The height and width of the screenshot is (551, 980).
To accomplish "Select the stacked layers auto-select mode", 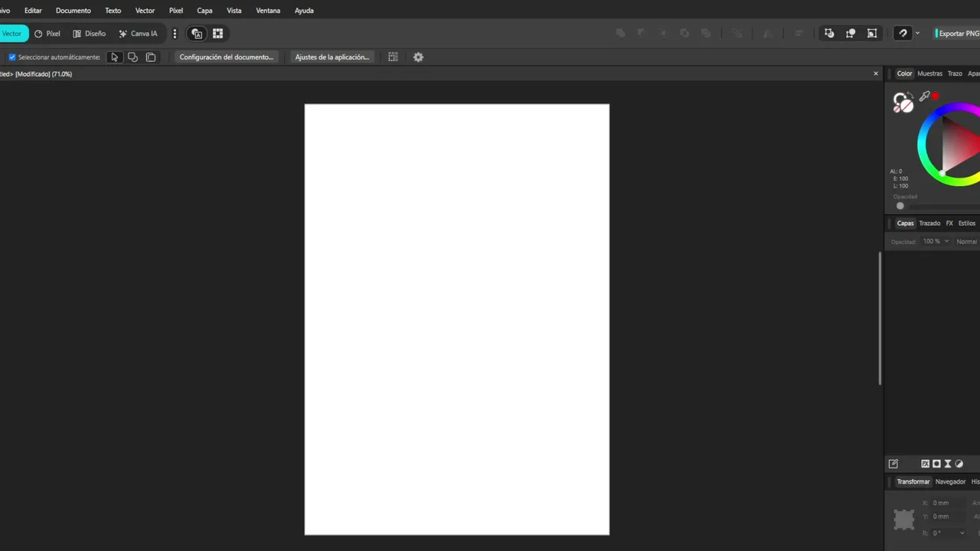I will 151,57.
